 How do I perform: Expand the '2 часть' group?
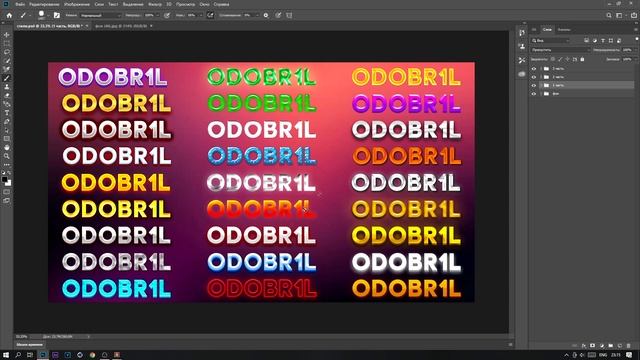[x=541, y=77]
